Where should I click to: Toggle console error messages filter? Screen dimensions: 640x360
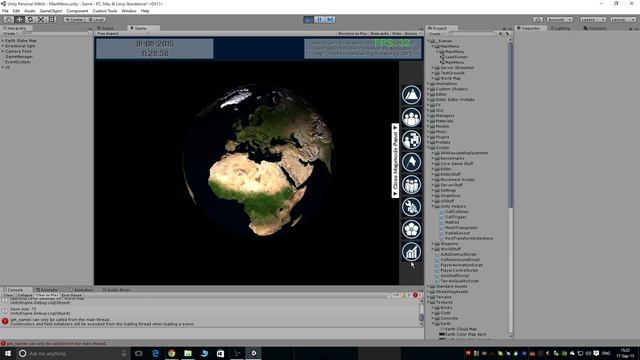(416, 295)
